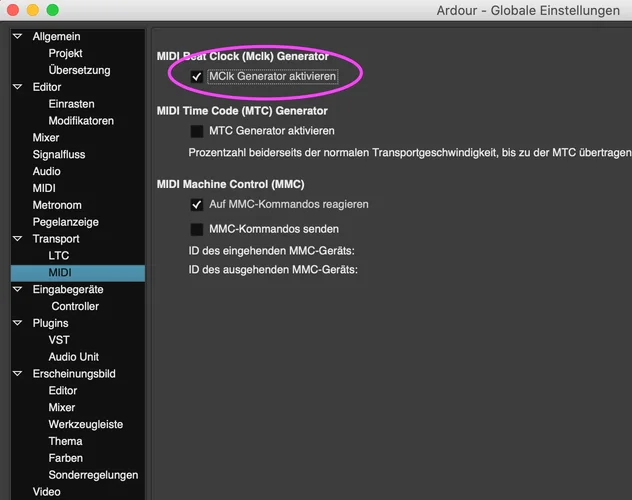Select the Plugins category label
632x500 pixels.
(50, 323)
